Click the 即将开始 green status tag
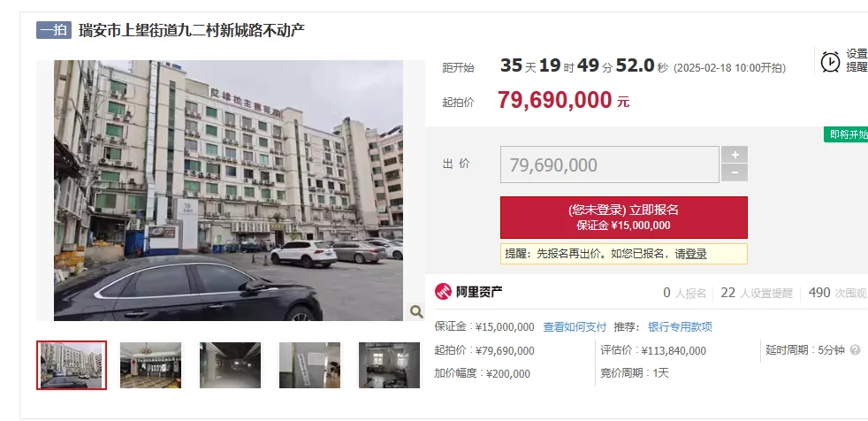Screen dimensions: 868x421 pyautogui.click(x=846, y=134)
